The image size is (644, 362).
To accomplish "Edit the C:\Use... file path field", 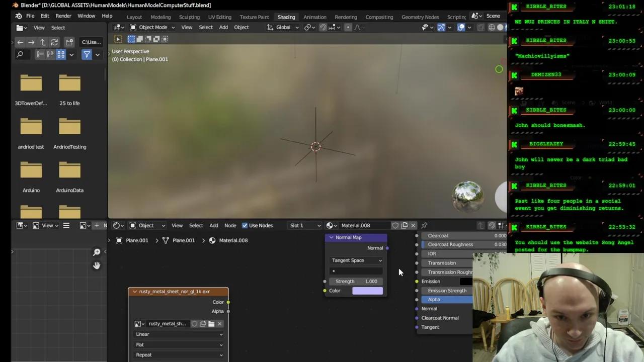I will pos(91,42).
